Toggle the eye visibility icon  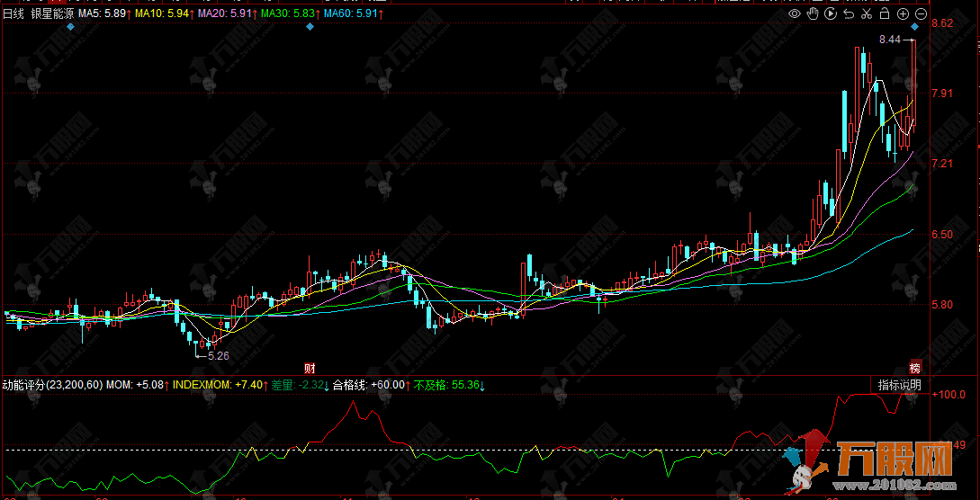coord(795,13)
